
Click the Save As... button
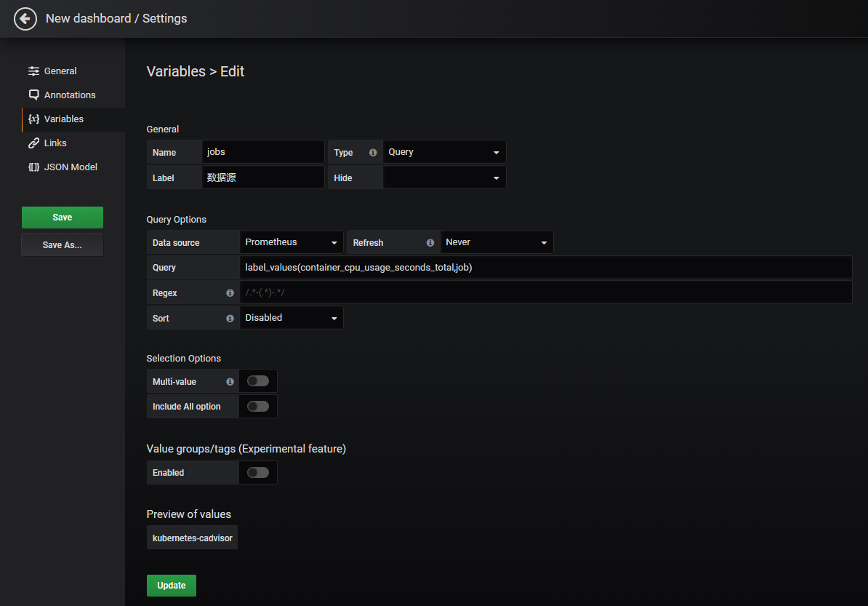[x=63, y=245]
